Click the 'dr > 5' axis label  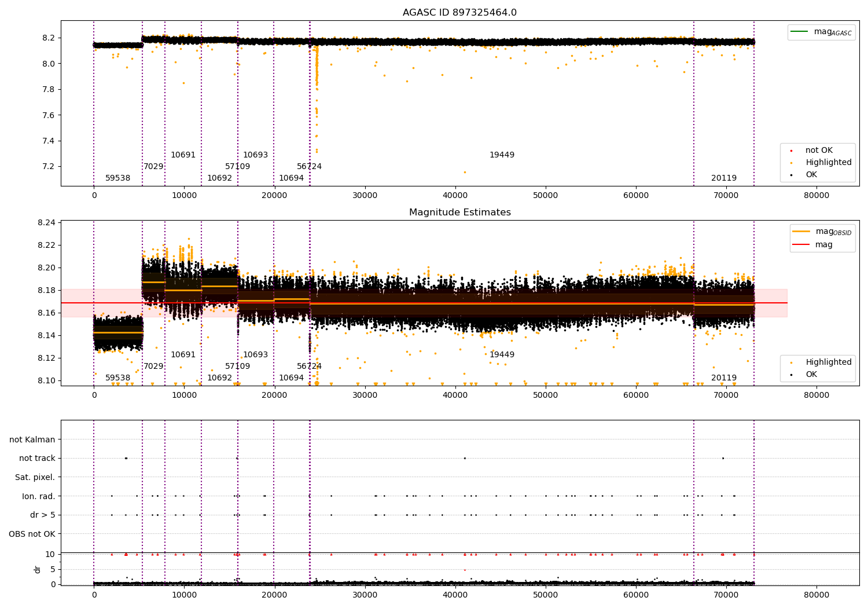coord(43,515)
